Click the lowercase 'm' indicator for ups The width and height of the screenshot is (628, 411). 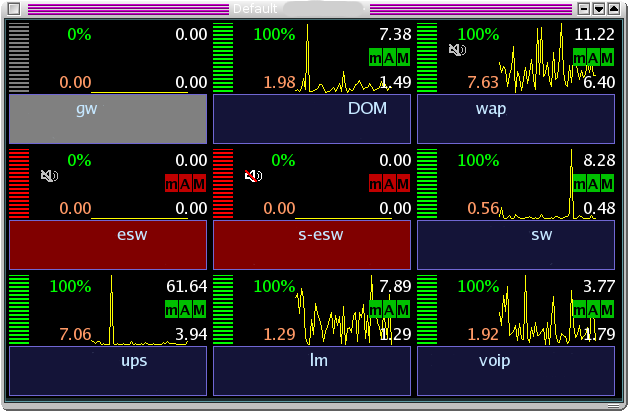click(x=171, y=310)
